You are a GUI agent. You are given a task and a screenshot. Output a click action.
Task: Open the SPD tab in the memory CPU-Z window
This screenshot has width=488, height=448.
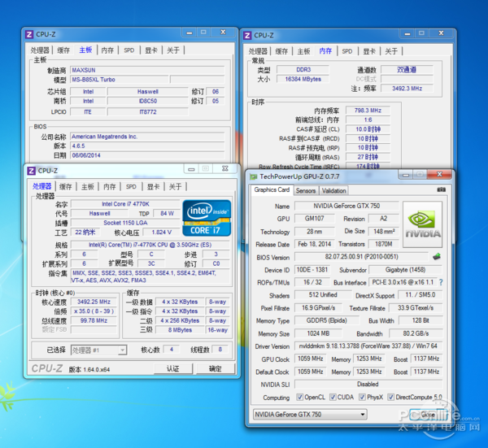[x=347, y=51]
